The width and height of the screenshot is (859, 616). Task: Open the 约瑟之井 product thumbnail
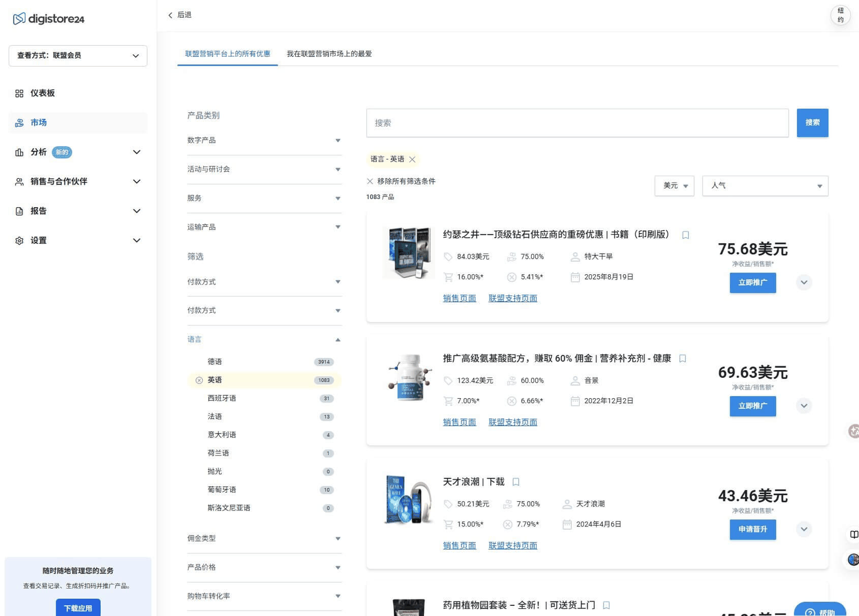pos(409,253)
